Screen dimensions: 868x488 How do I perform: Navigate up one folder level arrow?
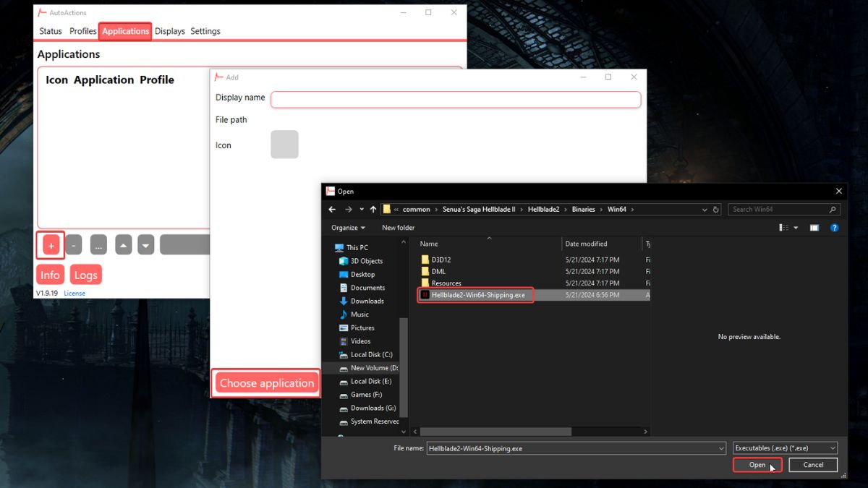click(373, 210)
